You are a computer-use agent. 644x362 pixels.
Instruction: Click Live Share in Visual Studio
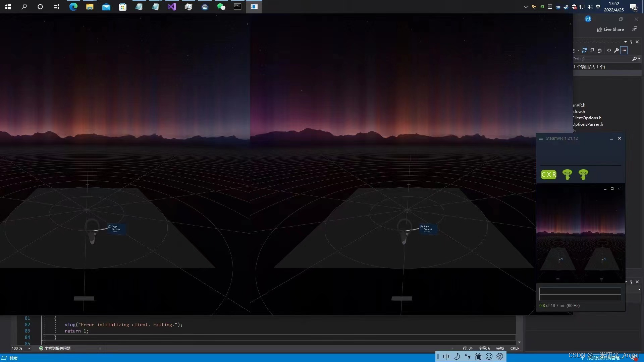pyautogui.click(x=610, y=29)
